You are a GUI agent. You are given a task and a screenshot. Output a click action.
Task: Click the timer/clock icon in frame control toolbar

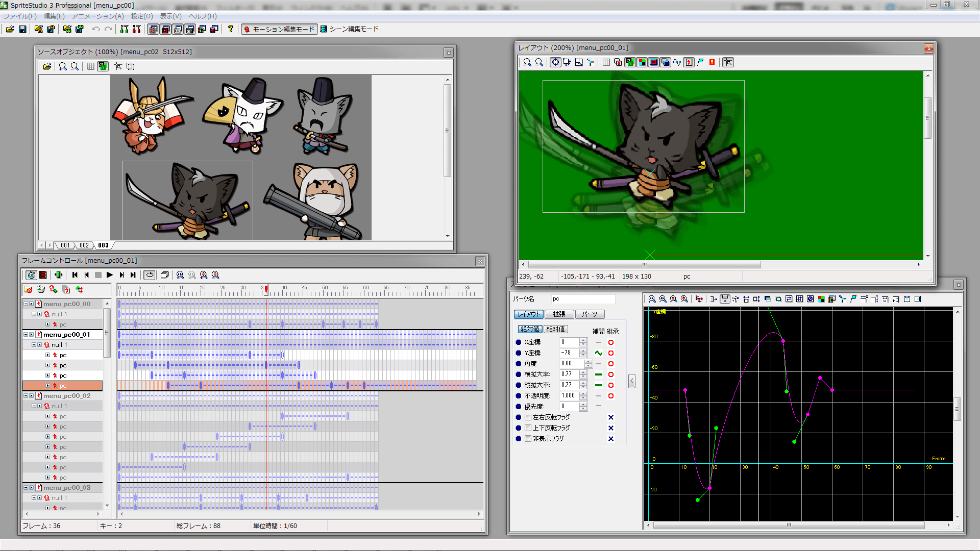[x=31, y=275]
